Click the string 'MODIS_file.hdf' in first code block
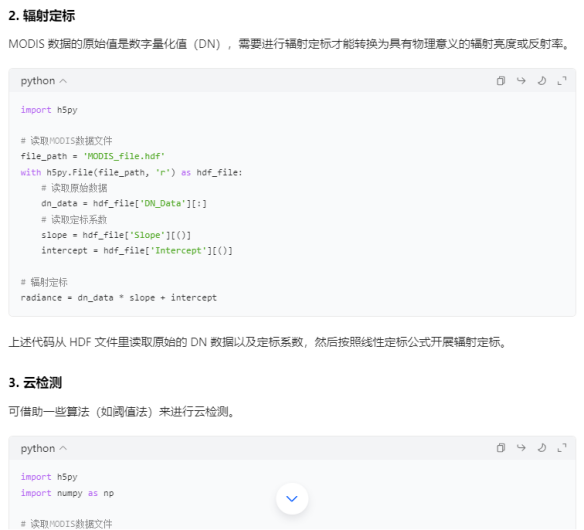584x530 pixels. point(124,156)
